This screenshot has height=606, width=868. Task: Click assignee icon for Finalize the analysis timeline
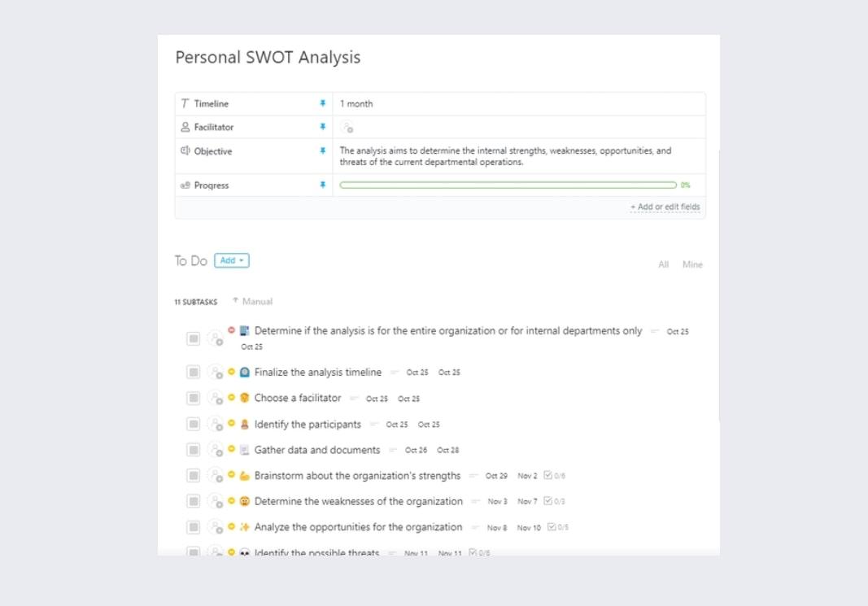[x=215, y=373]
